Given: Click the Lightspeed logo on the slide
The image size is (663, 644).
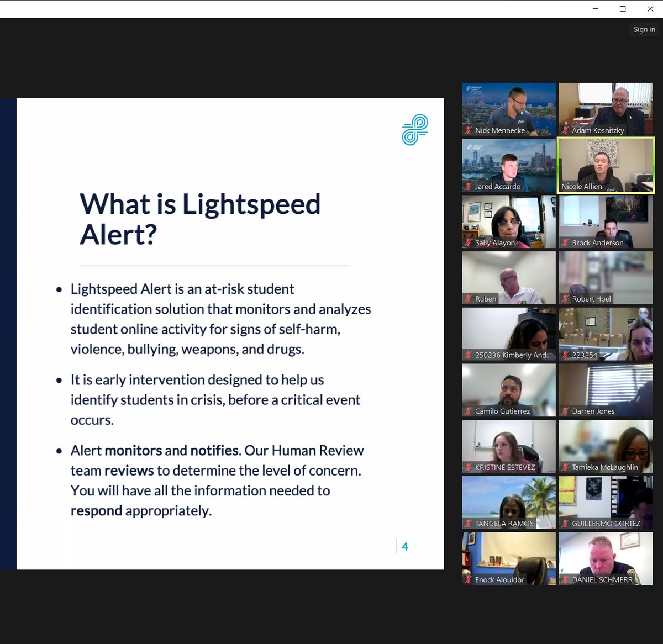Looking at the screenshot, I should (x=415, y=129).
